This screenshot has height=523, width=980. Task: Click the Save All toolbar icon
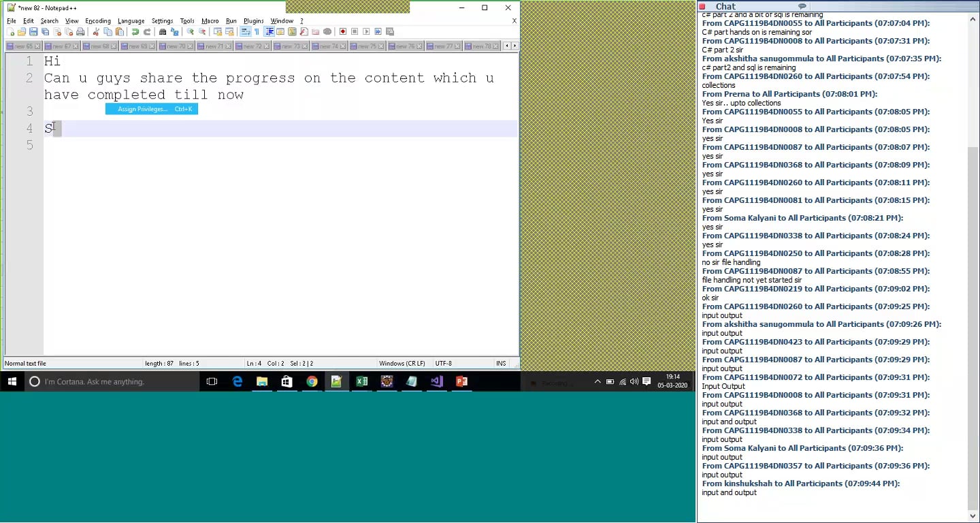point(46,31)
